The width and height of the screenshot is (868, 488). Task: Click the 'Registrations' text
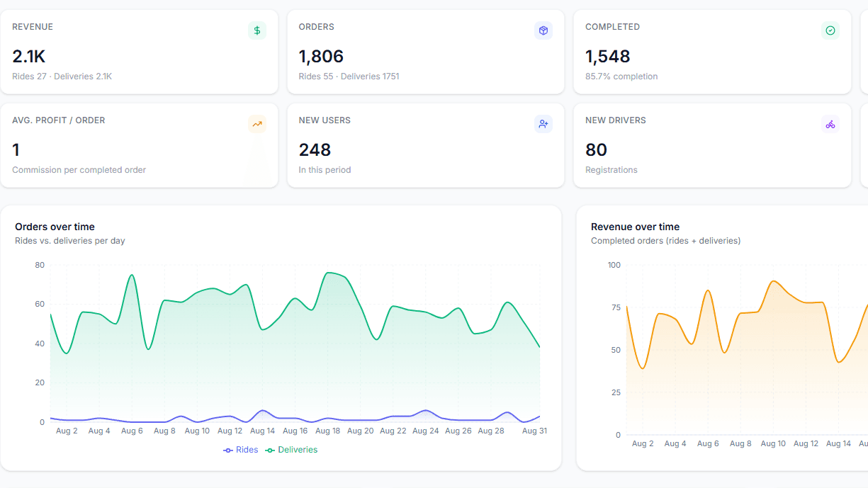(x=611, y=170)
